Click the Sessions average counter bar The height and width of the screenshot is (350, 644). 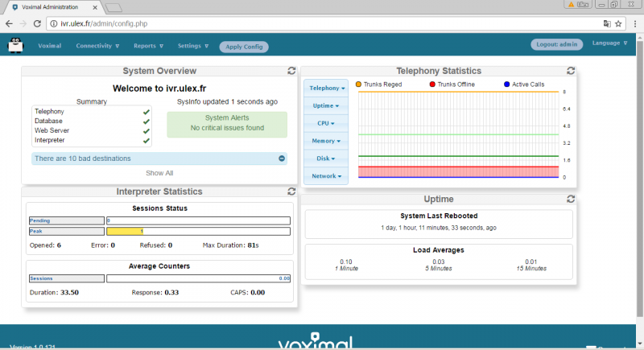pos(198,278)
